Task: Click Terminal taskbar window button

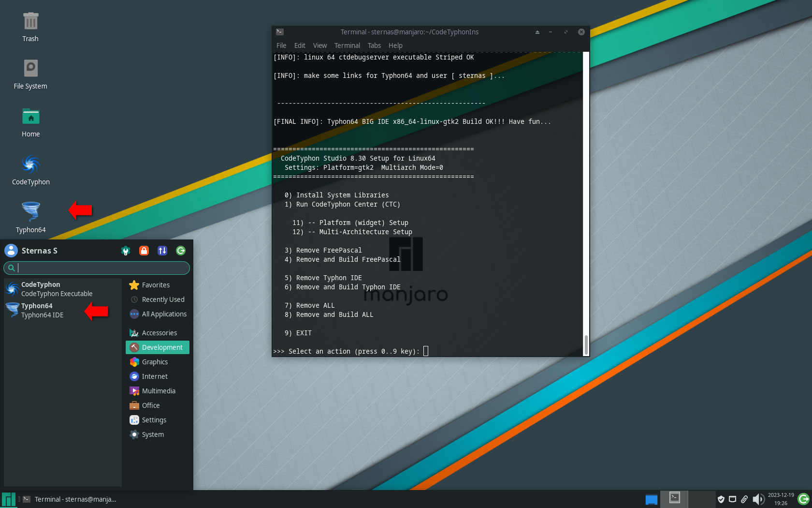Action: tap(70, 499)
